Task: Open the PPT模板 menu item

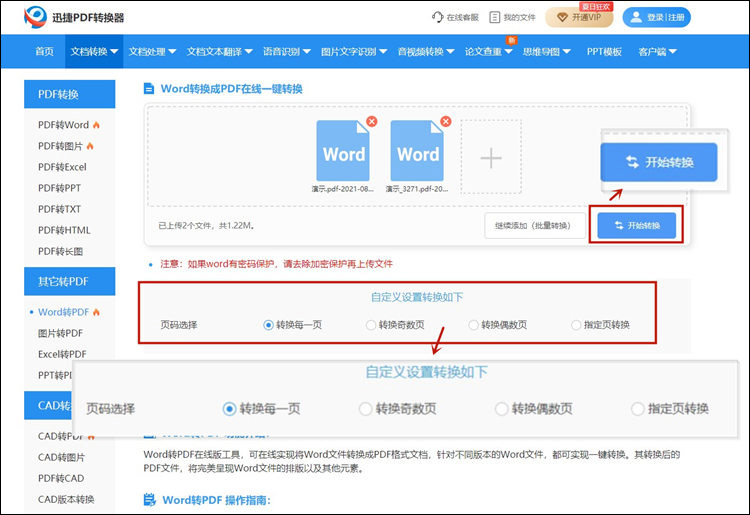Action: (x=604, y=51)
